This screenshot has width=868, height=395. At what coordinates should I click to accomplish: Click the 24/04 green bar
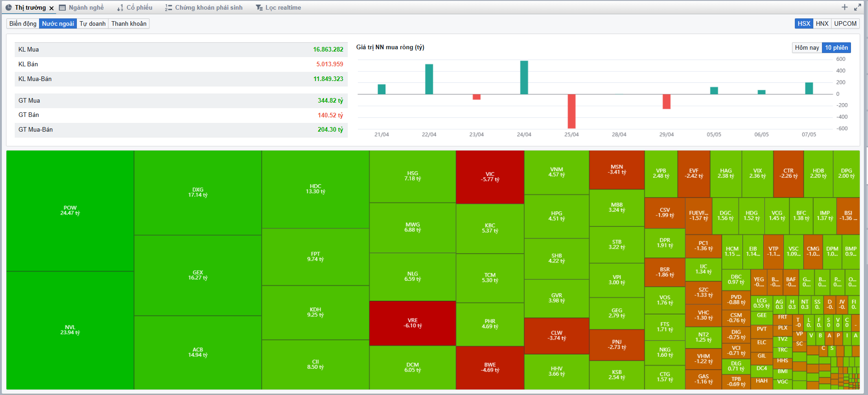pos(524,77)
